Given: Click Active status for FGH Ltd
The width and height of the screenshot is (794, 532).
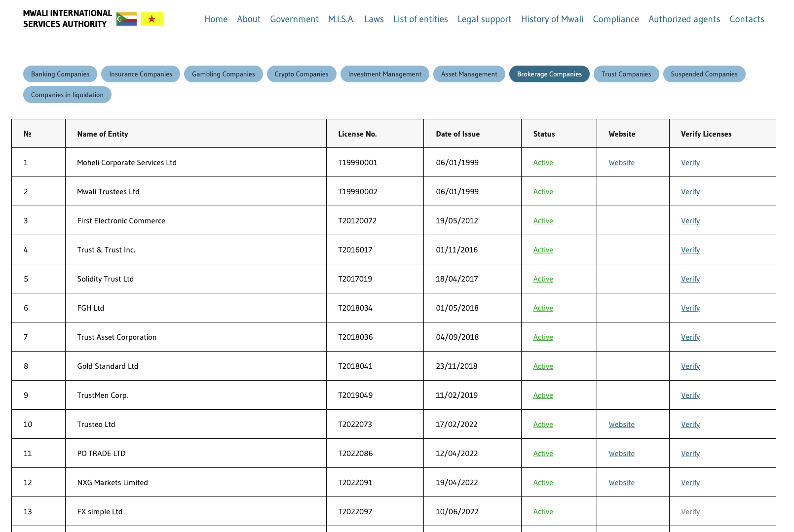Looking at the screenshot, I should (543, 308).
